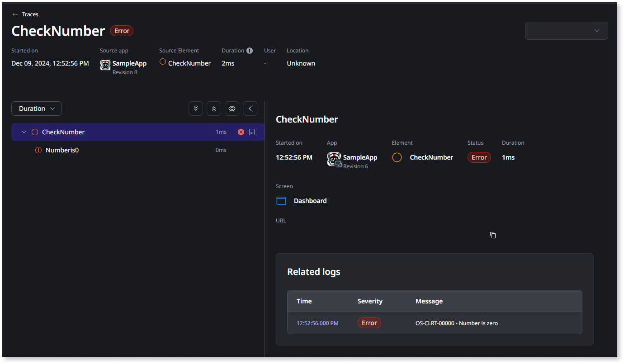The width and height of the screenshot is (624, 364).
Task: Collapse the trace tree panel with left chevron
Action: [x=250, y=109]
